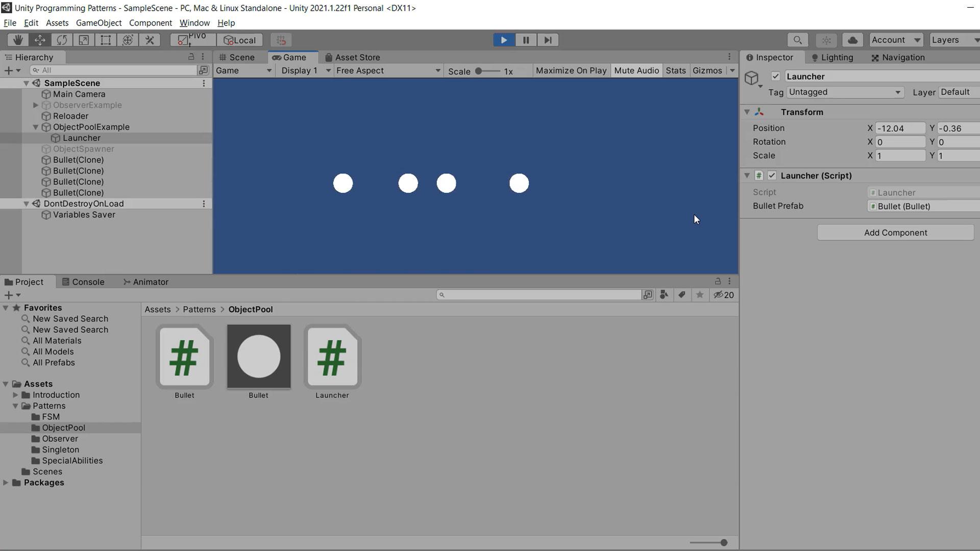Adjust the Game view Scale slider
This screenshot has width=980, height=551.
click(479, 71)
